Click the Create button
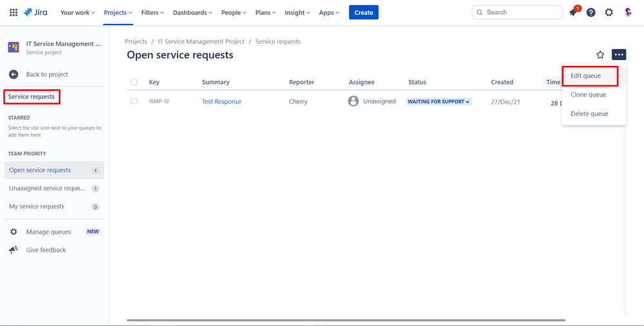Viewport: 644px width, 326px height. pos(363,12)
